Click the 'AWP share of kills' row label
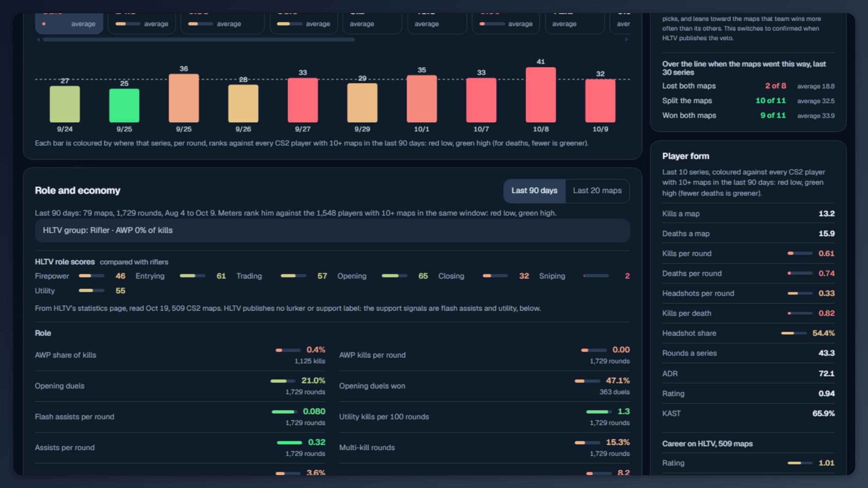The height and width of the screenshot is (488, 868). pos(65,355)
